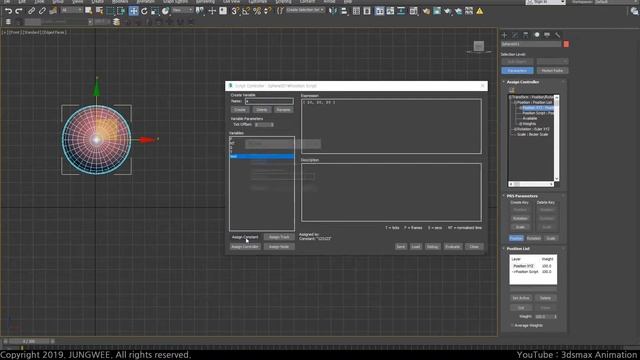Select Scale : Bezier Scale tree row
The height and width of the screenshot is (360, 640).
(x=532, y=134)
